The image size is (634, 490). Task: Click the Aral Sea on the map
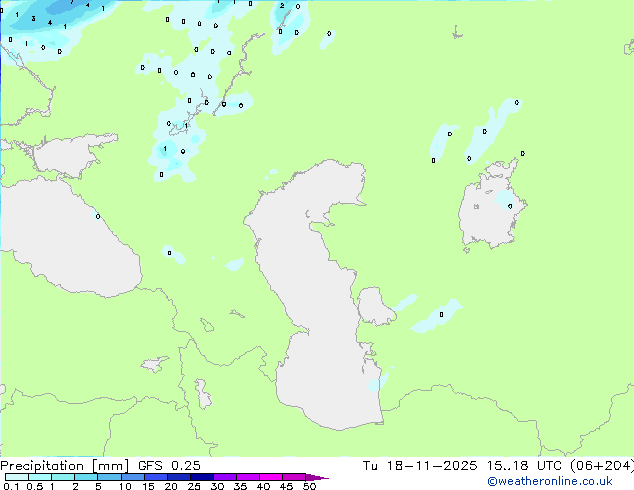pos(491,210)
